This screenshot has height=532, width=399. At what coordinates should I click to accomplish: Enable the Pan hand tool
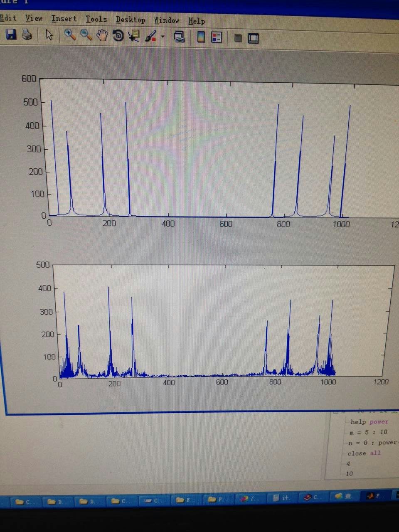pyautogui.click(x=101, y=36)
